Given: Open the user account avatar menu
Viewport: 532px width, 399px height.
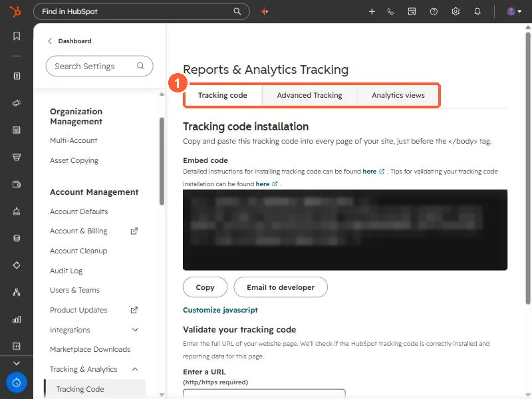Looking at the screenshot, I should [513, 11].
